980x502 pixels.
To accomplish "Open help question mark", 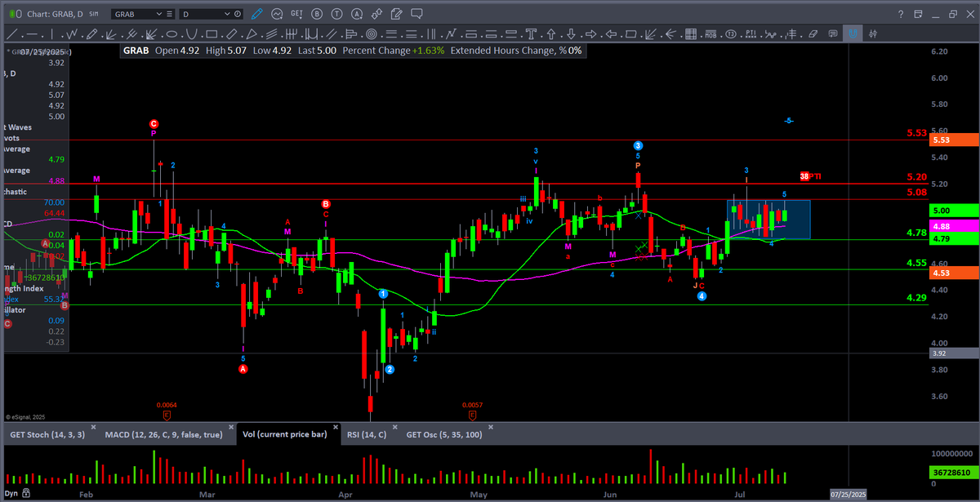I will pyautogui.click(x=899, y=14).
